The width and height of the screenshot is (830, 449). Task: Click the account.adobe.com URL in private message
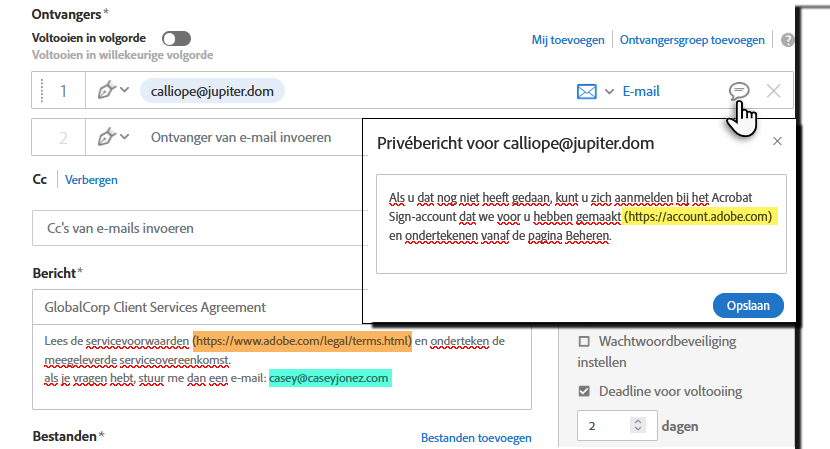698,217
